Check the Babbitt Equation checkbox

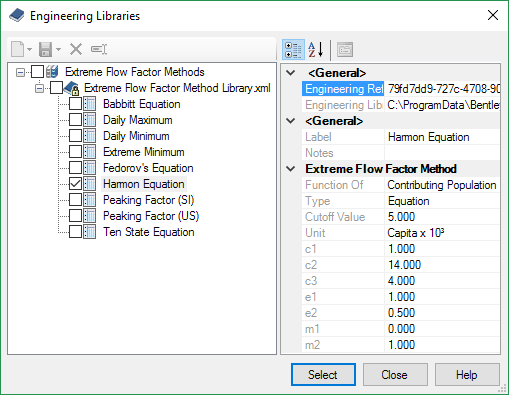tap(75, 104)
